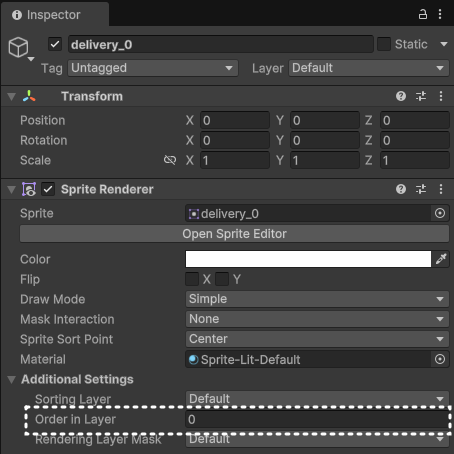Open the Sorting Layer dropdown
This screenshot has height=454, width=454.
point(317,399)
